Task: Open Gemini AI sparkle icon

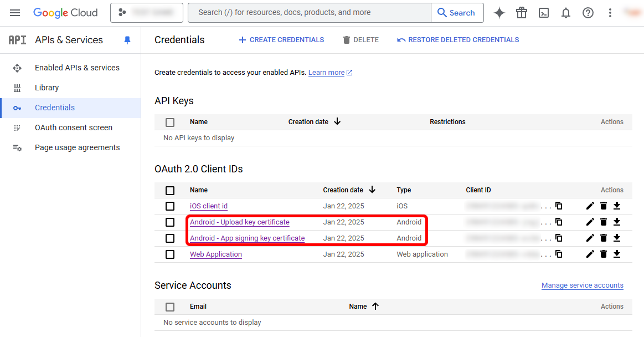Action: [499, 13]
